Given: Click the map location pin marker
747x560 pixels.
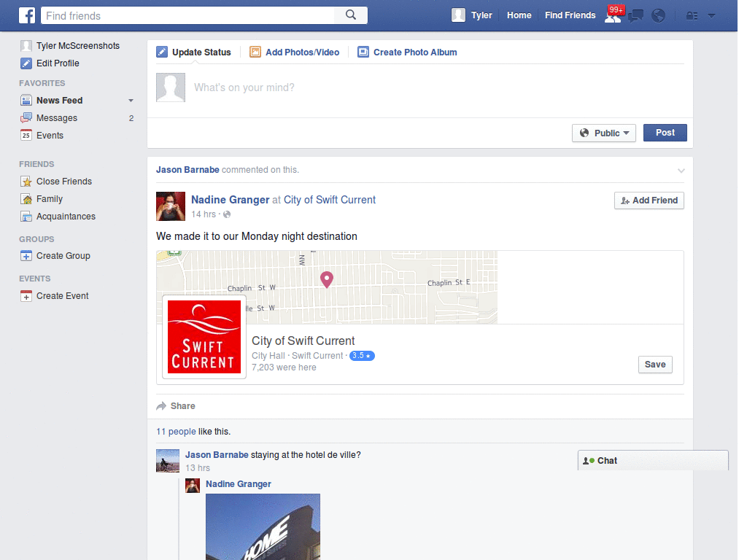Looking at the screenshot, I should coord(327,279).
